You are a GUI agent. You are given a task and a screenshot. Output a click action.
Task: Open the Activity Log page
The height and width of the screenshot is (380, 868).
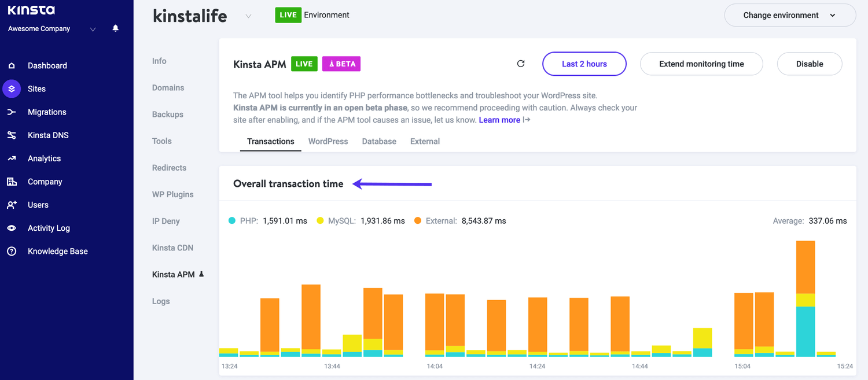click(x=49, y=228)
